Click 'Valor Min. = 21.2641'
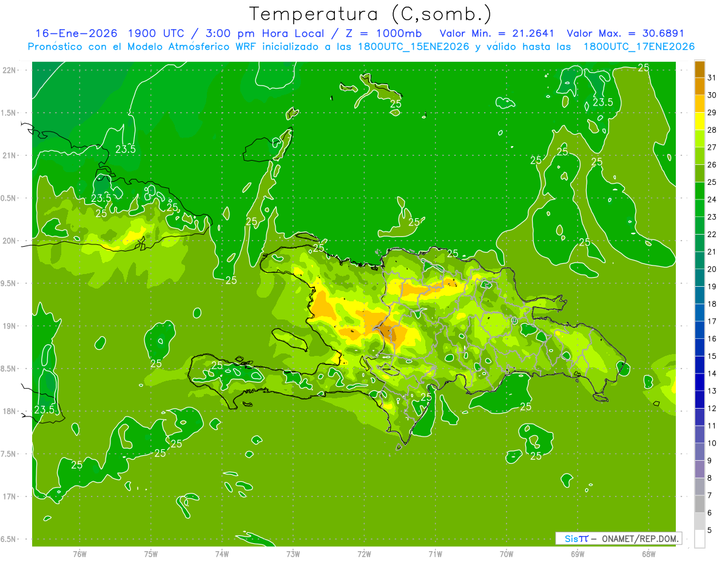 pyautogui.click(x=497, y=33)
